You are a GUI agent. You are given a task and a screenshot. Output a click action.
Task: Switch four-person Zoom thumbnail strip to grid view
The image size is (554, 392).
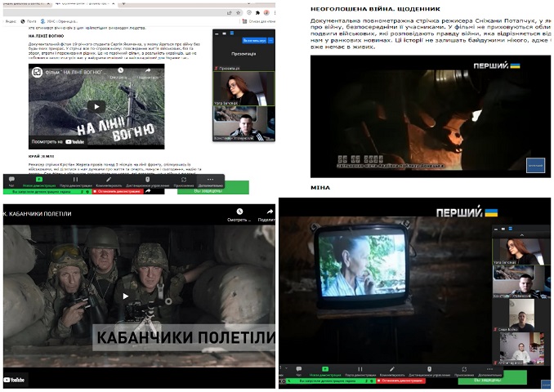(511, 229)
